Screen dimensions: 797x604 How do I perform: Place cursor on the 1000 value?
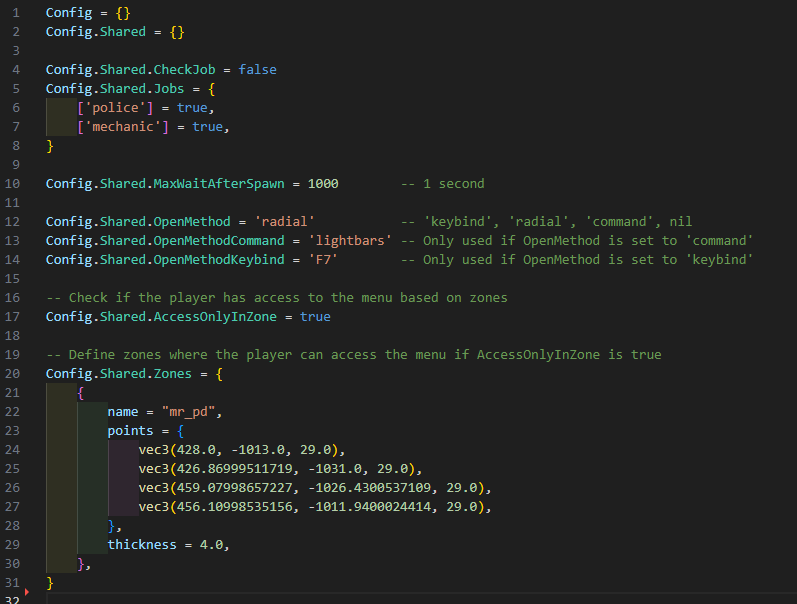point(323,183)
